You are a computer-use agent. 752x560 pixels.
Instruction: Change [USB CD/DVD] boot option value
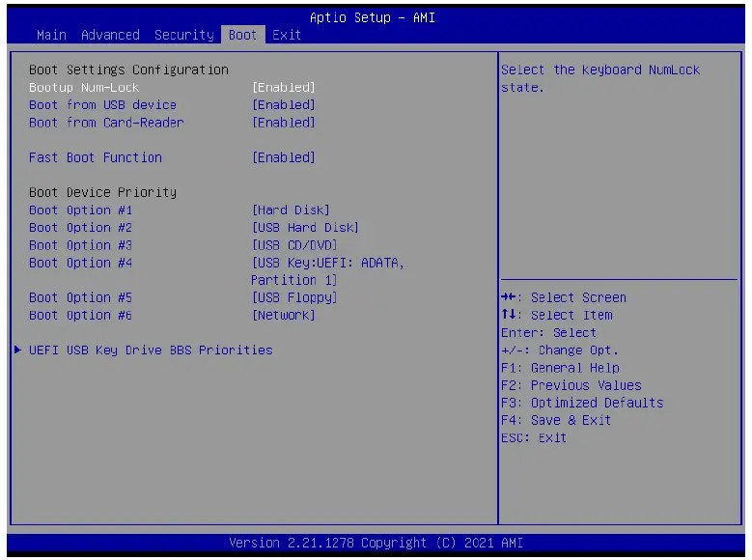[294, 245]
